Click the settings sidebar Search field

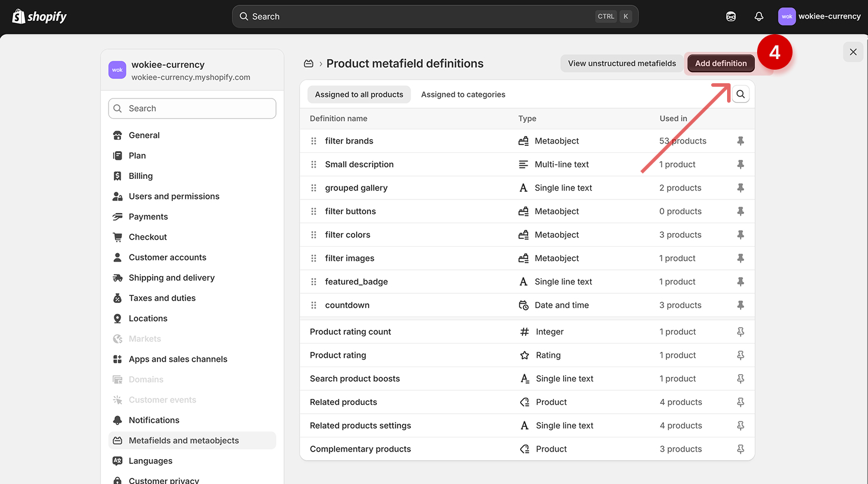coord(192,109)
